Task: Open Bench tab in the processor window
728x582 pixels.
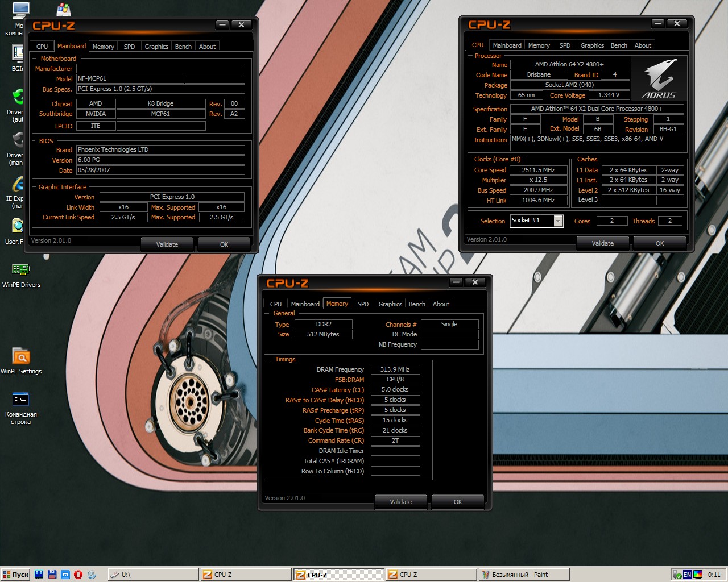Action: pos(619,45)
